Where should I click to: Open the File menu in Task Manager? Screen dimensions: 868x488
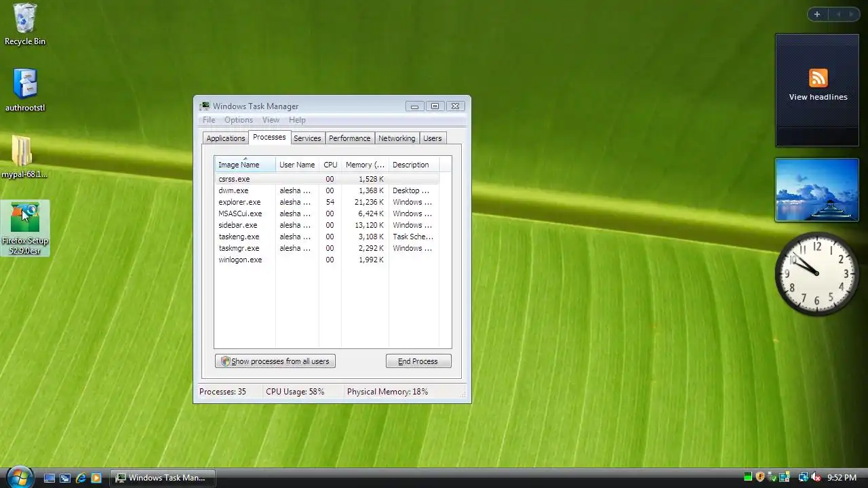209,120
